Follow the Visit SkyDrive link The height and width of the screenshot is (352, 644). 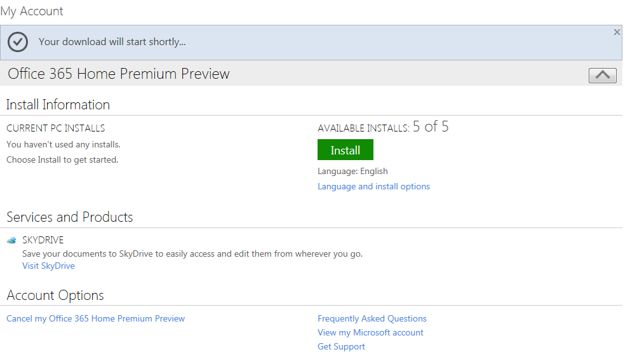tap(48, 266)
